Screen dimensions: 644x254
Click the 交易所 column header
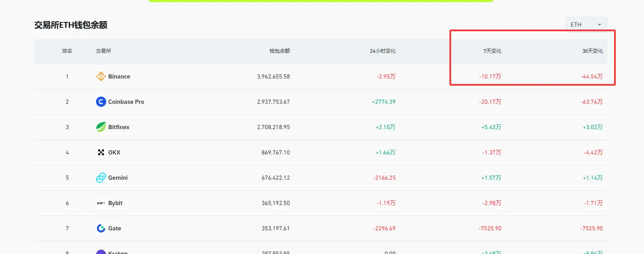click(x=104, y=51)
